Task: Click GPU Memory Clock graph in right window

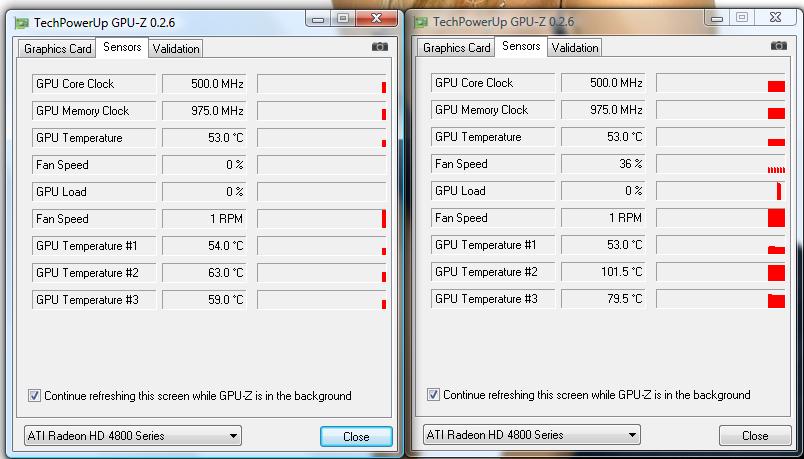Action: click(x=721, y=110)
